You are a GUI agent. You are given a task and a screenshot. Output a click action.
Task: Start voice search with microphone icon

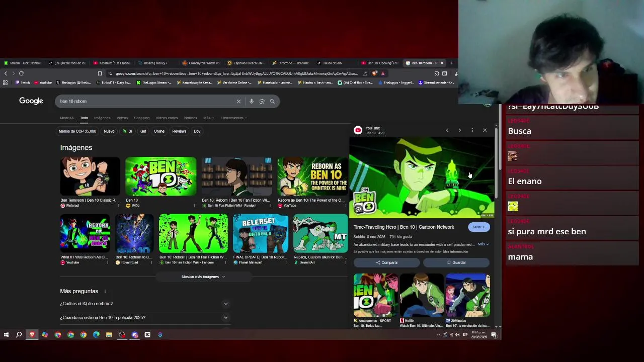pos(251,101)
